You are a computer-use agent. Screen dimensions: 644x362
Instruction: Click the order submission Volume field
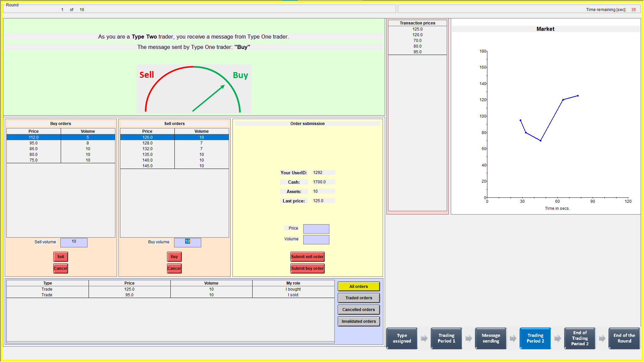[316, 240]
